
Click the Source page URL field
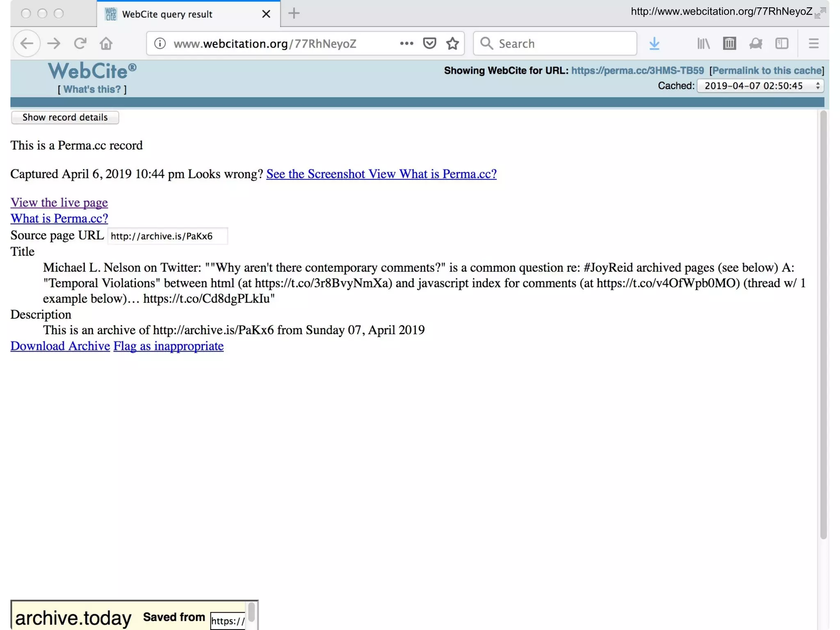[x=167, y=236]
